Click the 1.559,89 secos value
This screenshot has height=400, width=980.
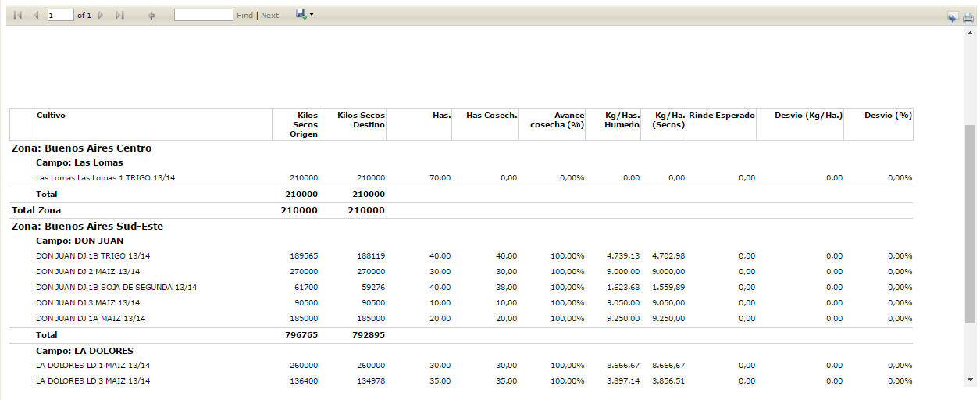(x=668, y=287)
